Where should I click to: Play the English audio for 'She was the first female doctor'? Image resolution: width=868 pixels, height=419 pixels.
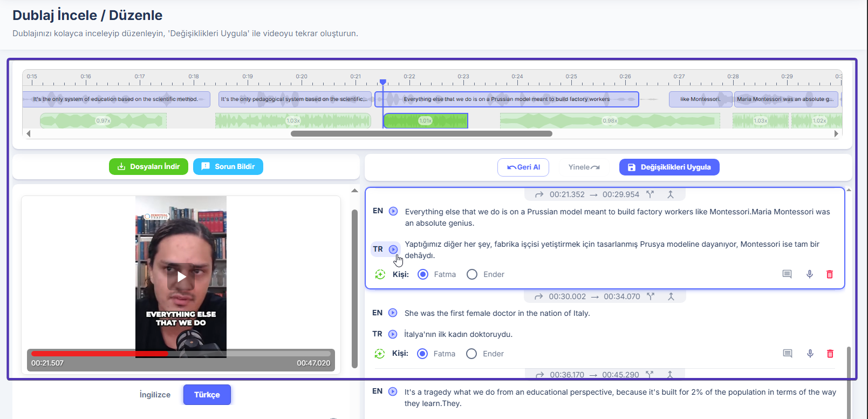pyautogui.click(x=393, y=313)
